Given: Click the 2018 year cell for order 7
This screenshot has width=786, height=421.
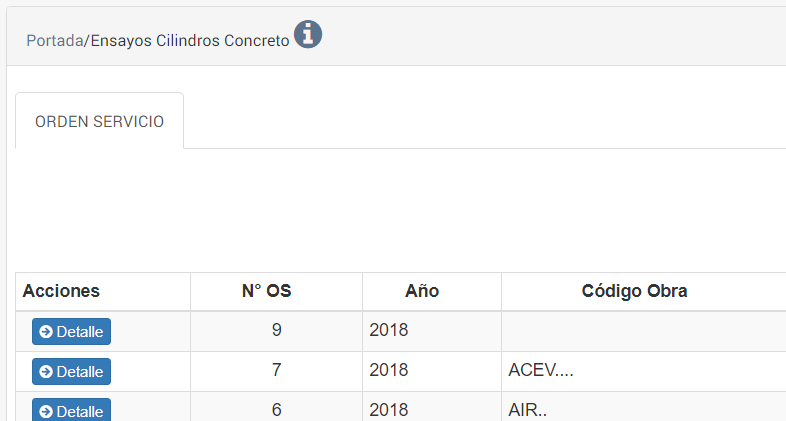Looking at the screenshot, I should tap(389, 370).
